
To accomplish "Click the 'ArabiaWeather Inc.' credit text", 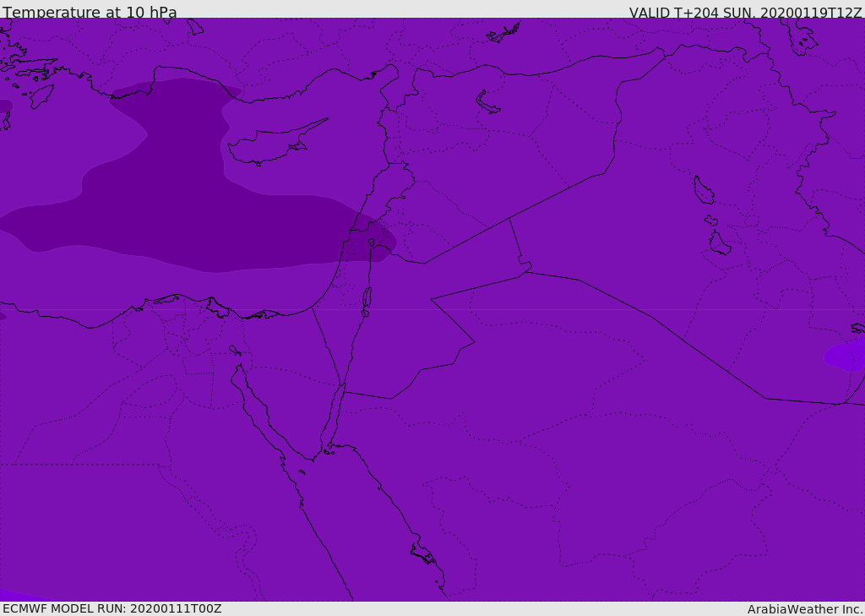I will (805, 609).
